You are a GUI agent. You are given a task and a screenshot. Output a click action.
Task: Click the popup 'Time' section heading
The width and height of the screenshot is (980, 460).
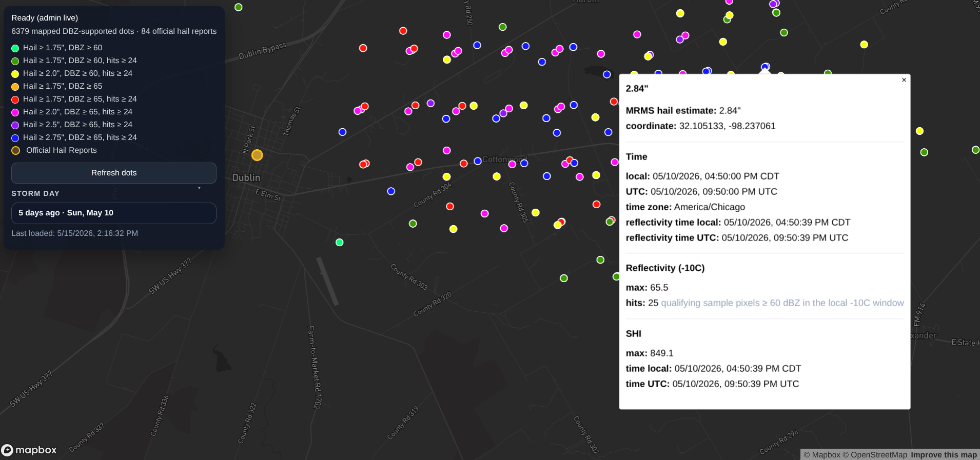point(636,157)
